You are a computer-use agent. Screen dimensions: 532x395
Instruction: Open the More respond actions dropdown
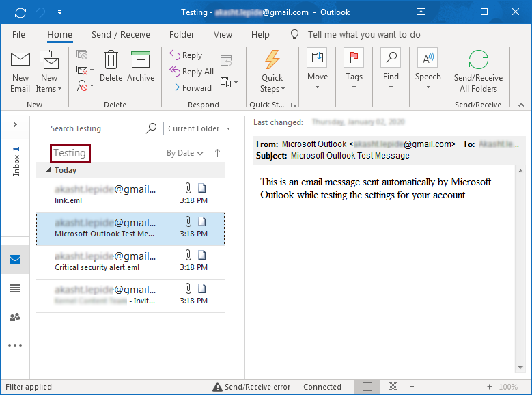[229, 82]
